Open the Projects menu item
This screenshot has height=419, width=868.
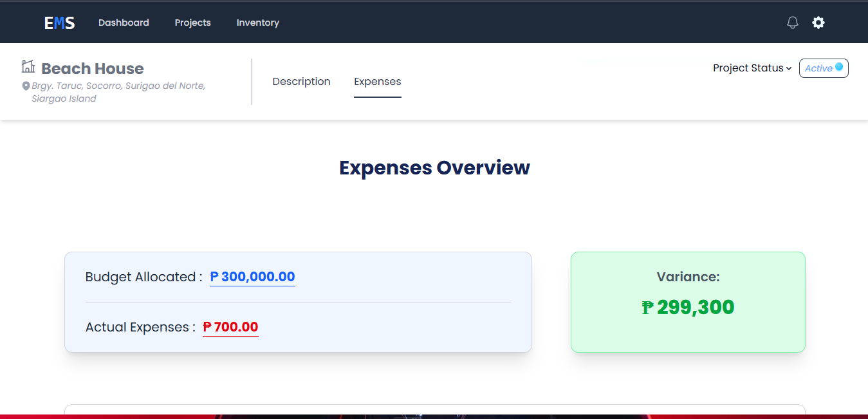[x=192, y=23]
